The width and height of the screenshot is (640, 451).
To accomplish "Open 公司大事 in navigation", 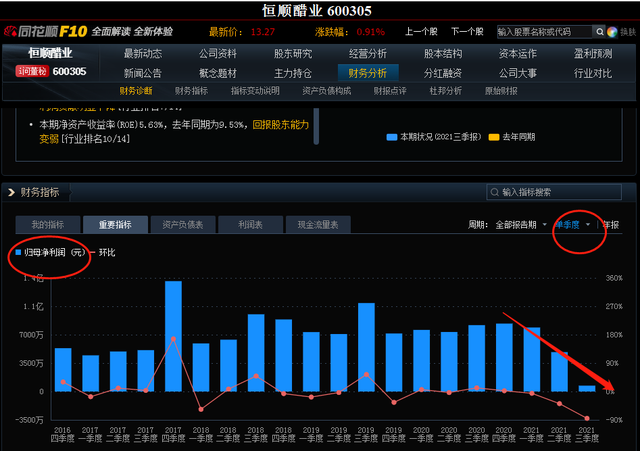I will click(518, 73).
